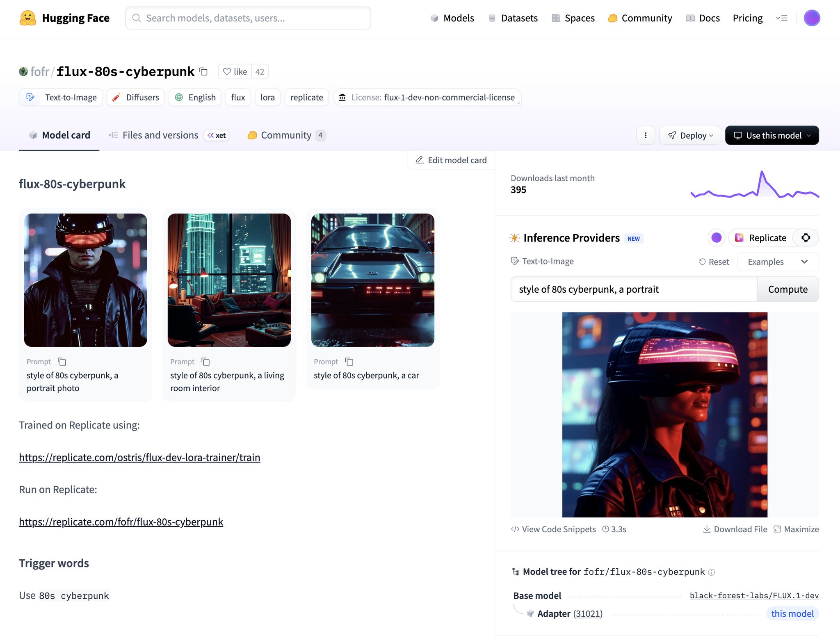Open the Adapter (31021) link
This screenshot has height=638, width=840.
pos(570,614)
